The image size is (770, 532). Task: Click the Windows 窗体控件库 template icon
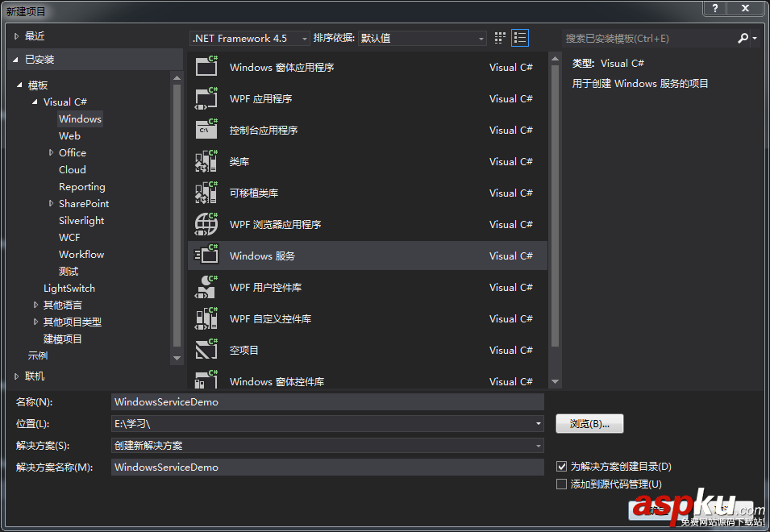[206, 380]
